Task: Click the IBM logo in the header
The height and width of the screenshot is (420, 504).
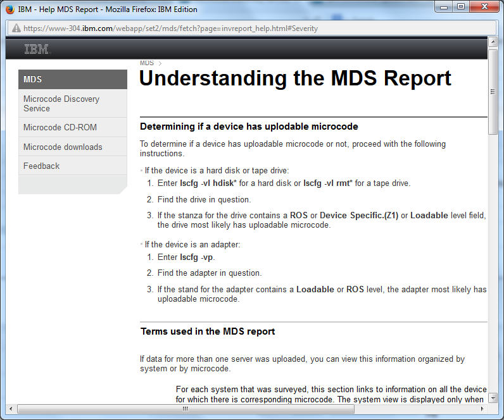Action: [x=36, y=50]
